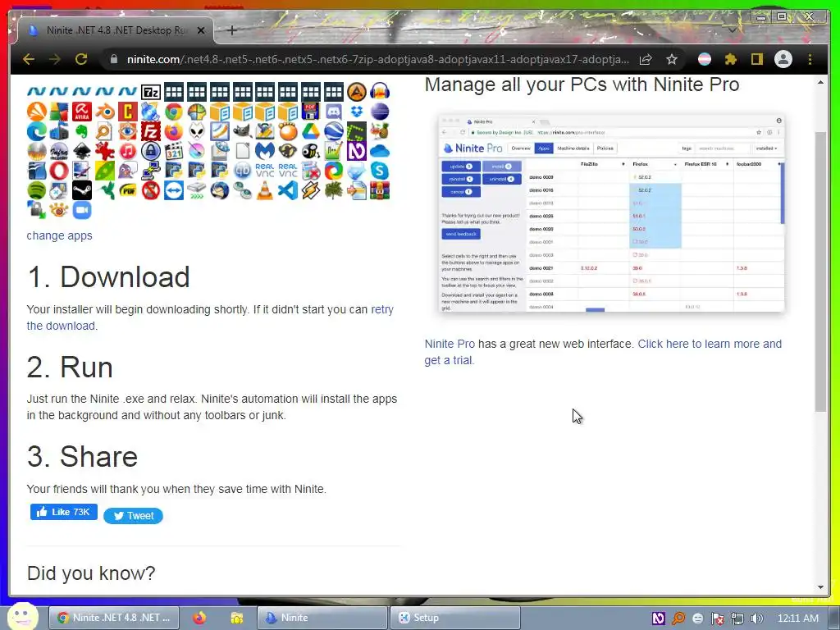840x630 pixels.
Task: Click the page vertical scrollbar thumb
Action: 820,271
